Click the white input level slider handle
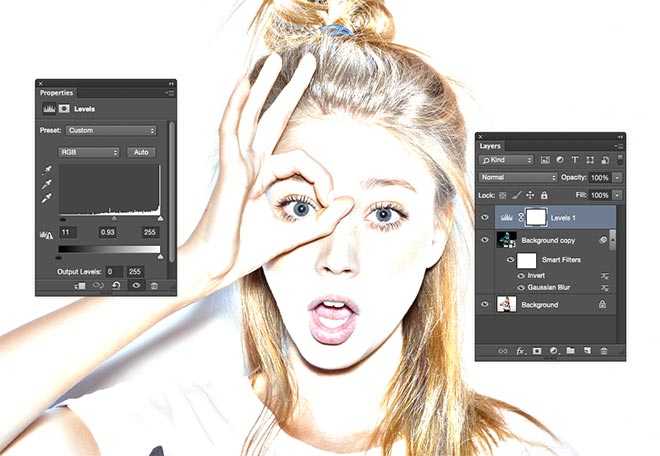This screenshot has height=456, width=660. pos(160,218)
